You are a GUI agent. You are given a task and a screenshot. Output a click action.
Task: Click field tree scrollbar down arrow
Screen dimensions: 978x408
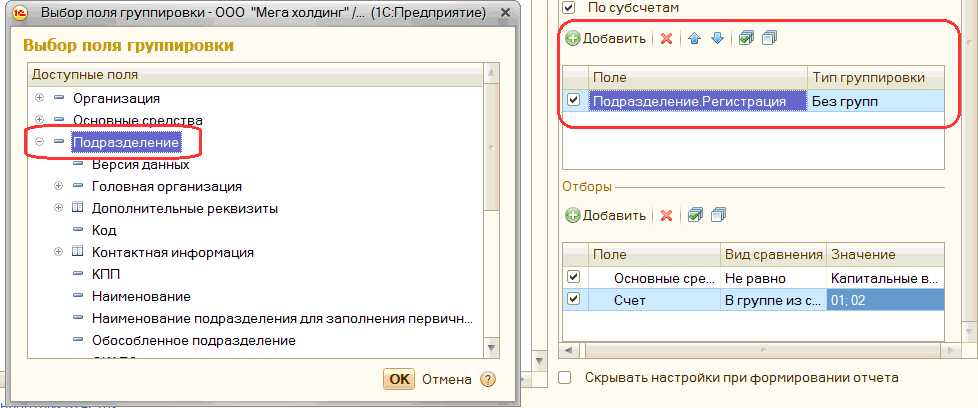tap(491, 347)
